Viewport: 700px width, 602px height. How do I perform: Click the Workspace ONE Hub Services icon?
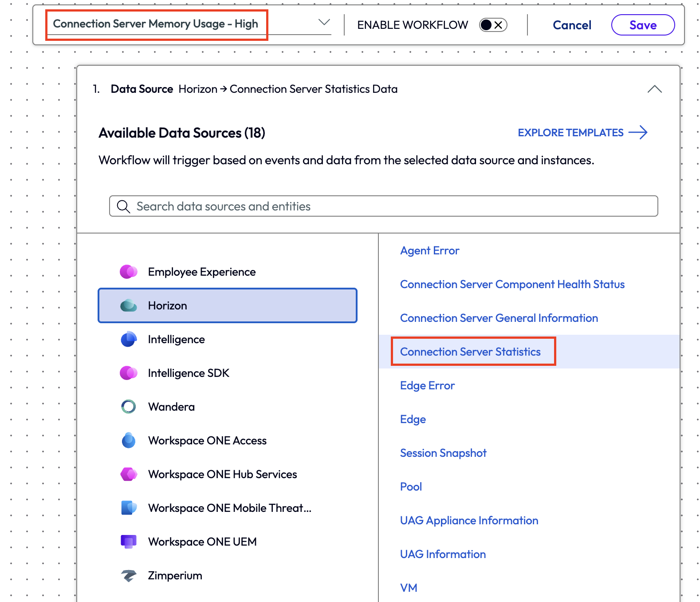click(129, 474)
